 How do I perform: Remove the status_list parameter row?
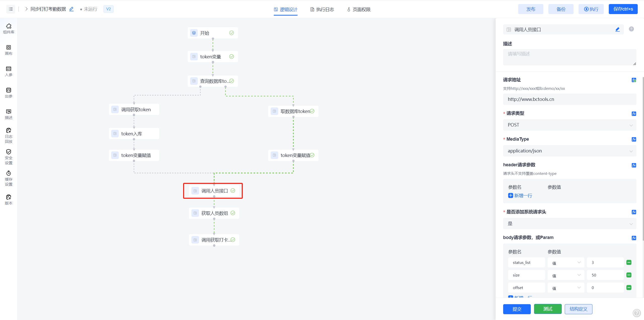(629, 262)
